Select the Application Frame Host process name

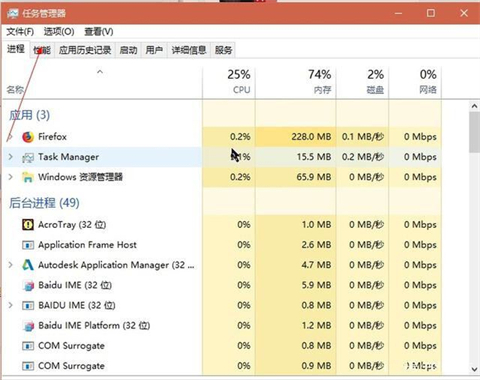(87, 245)
